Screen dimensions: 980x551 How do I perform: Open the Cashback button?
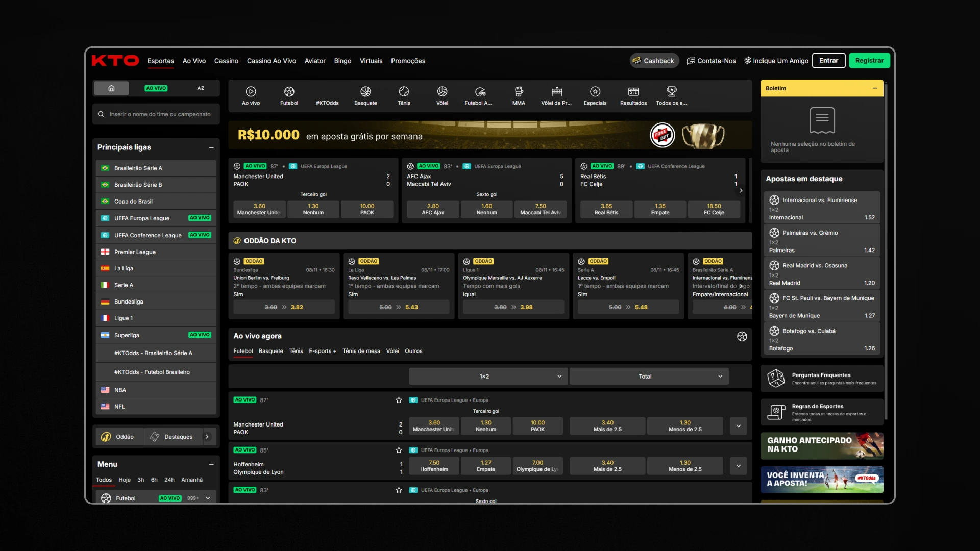click(654, 61)
